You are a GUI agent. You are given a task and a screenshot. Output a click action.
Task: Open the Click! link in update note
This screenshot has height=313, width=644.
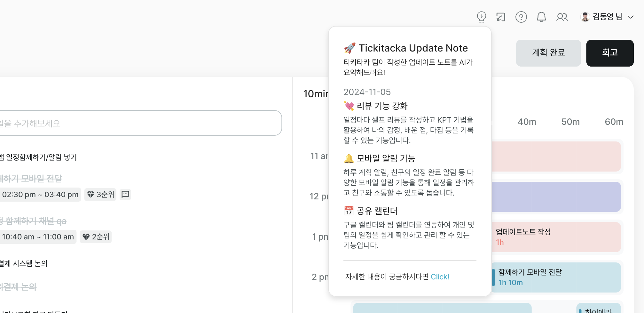440,277
